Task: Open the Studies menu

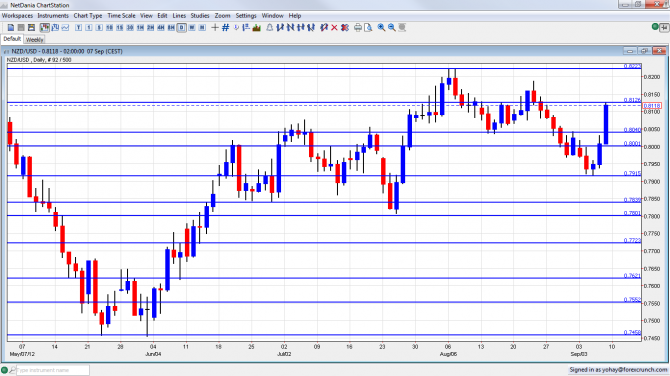Action: point(200,16)
